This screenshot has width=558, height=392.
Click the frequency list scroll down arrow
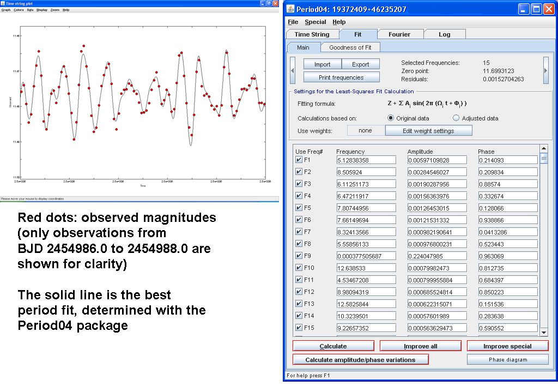(x=544, y=333)
